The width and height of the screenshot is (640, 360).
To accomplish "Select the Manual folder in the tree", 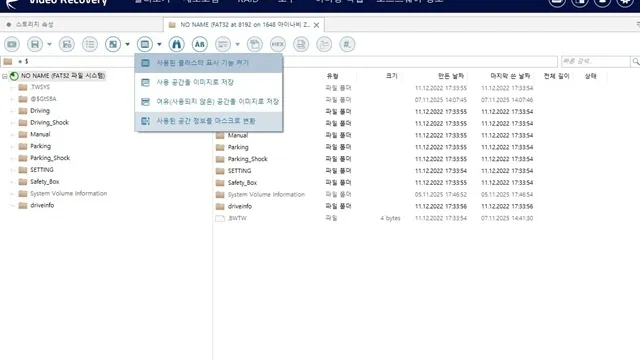I will [x=40, y=134].
